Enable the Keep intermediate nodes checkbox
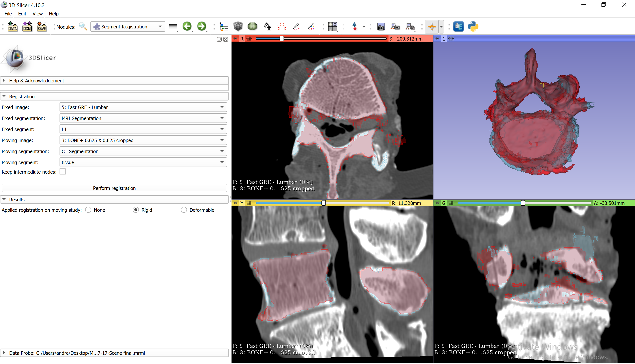 (x=63, y=171)
